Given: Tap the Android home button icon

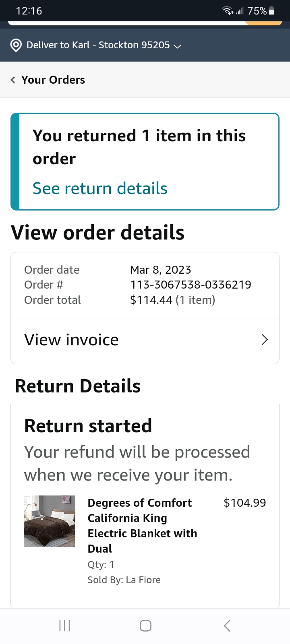Looking at the screenshot, I should click(x=145, y=625).
